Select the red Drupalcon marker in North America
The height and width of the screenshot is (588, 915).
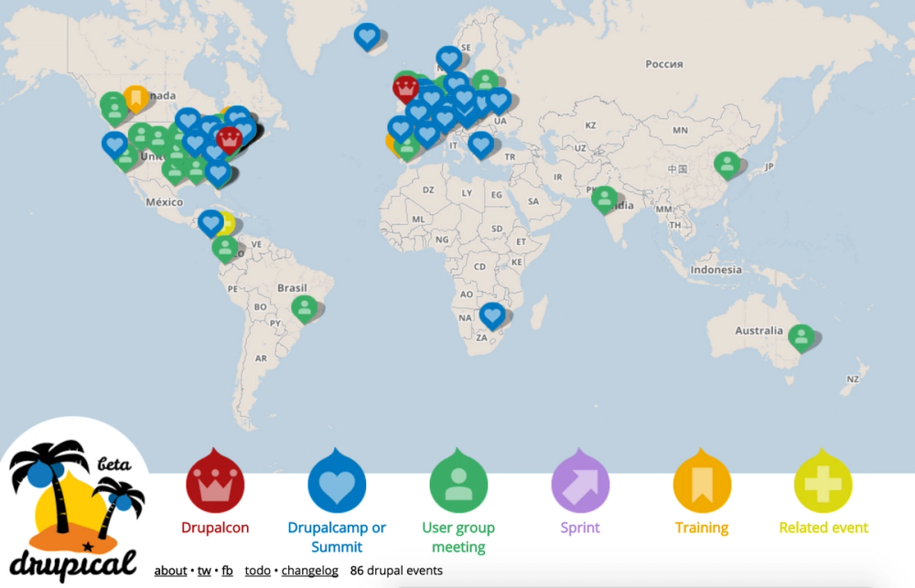pyautogui.click(x=229, y=141)
